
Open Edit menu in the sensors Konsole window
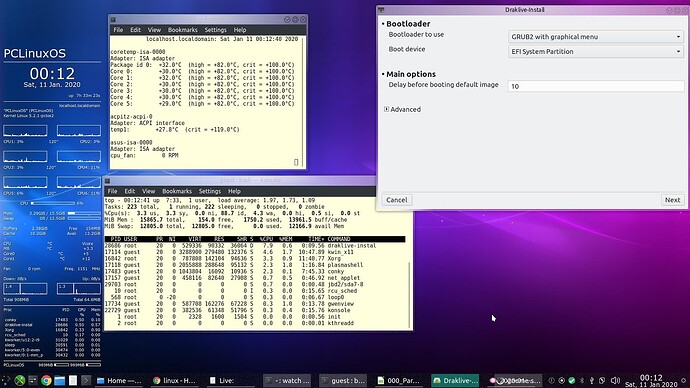click(x=135, y=30)
